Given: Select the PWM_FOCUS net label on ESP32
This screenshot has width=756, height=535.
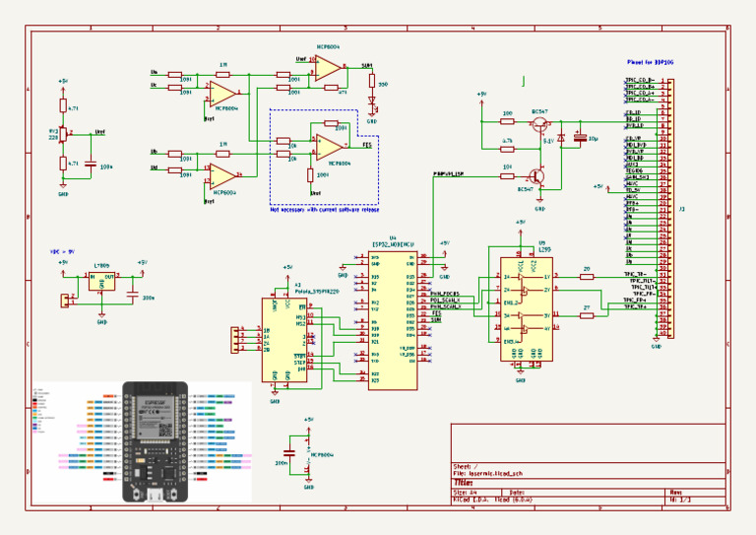Looking at the screenshot, I should [x=445, y=294].
